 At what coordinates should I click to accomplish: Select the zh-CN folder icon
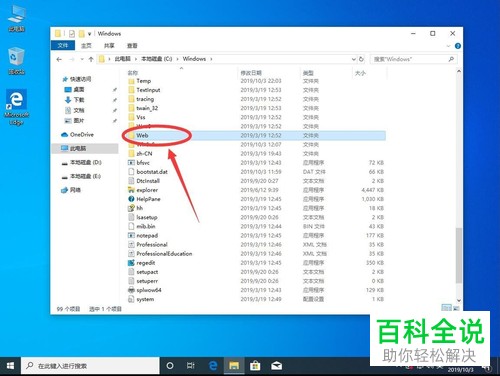[x=131, y=154]
